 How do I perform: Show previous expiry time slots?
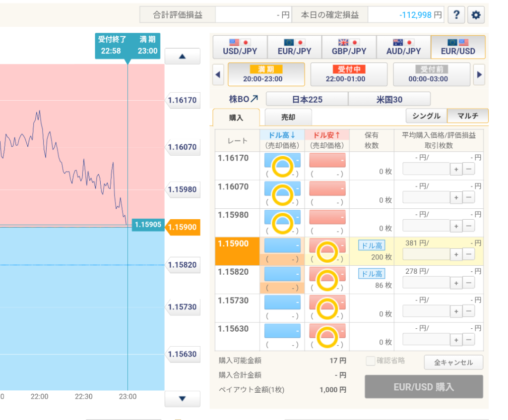click(218, 75)
